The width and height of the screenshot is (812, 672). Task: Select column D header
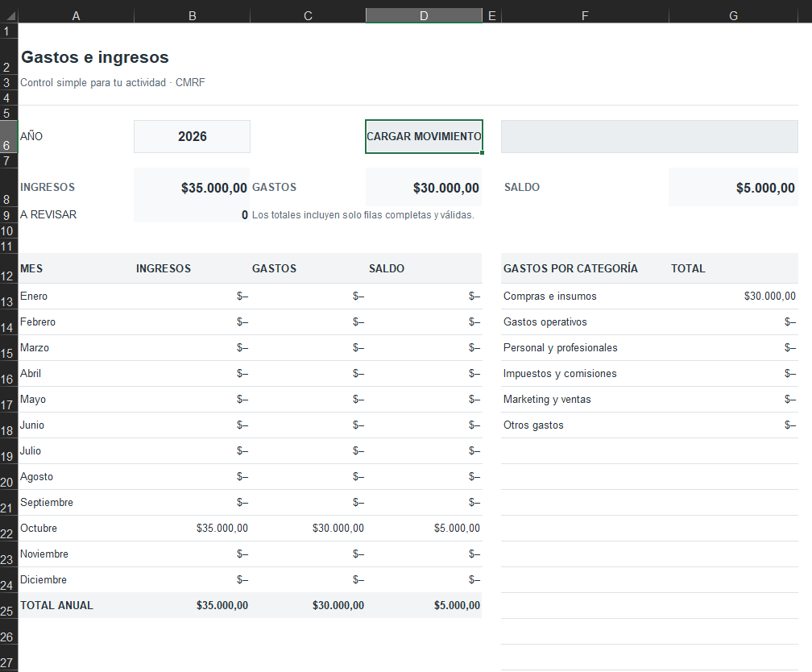coord(424,16)
